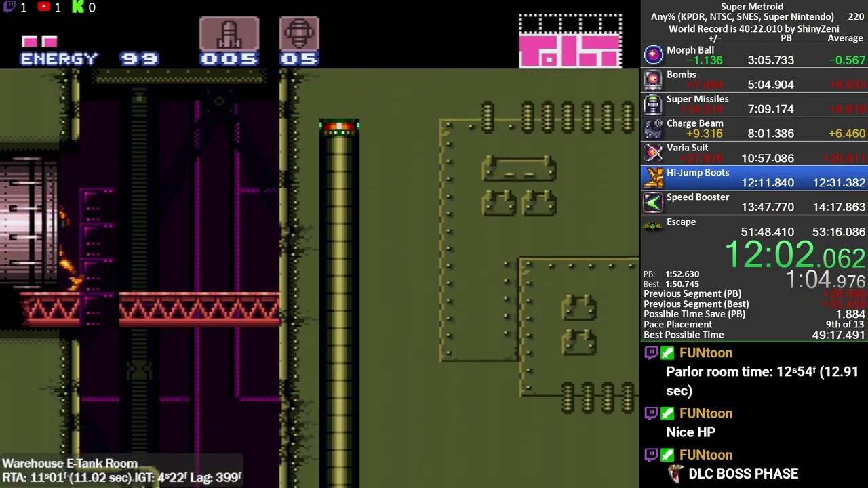Viewport: 868px width, 488px height.
Task: Click the segment timer 1:04.976
Action: click(x=825, y=280)
